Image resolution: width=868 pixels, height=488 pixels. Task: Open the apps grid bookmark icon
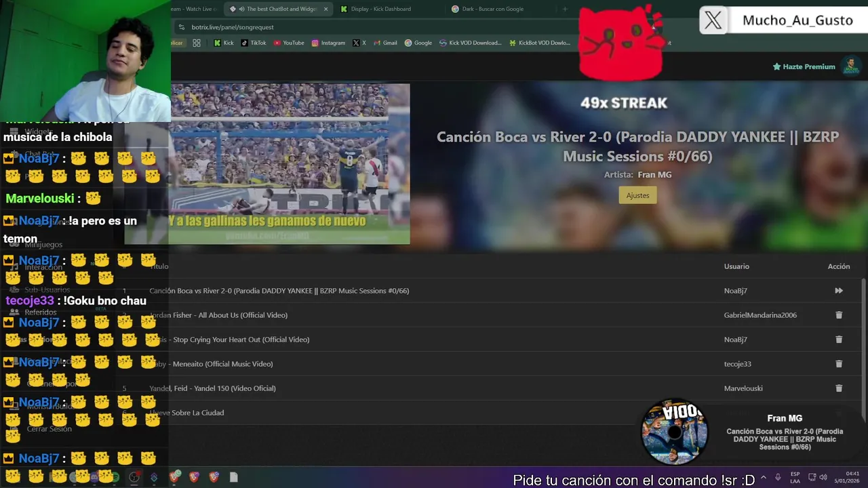tap(197, 43)
